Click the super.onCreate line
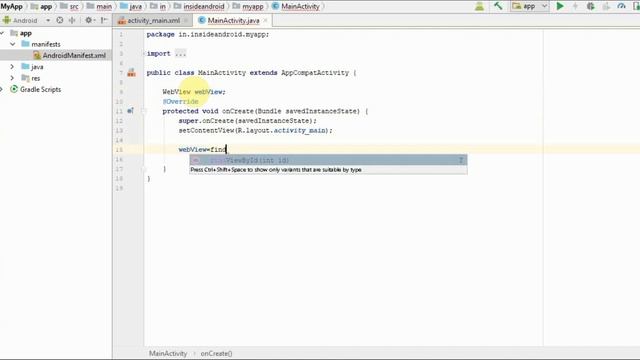The image size is (640, 360). click(247, 121)
